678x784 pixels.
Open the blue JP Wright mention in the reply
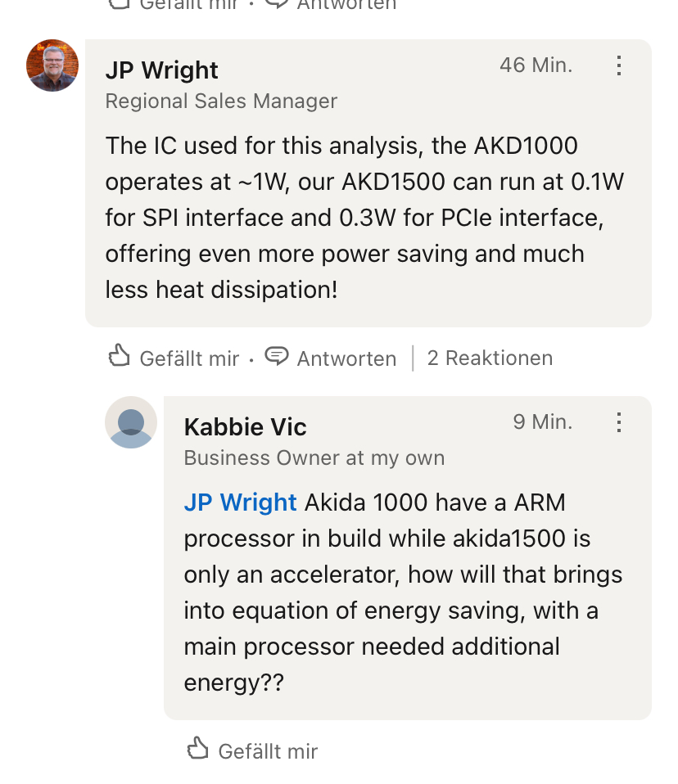point(240,502)
